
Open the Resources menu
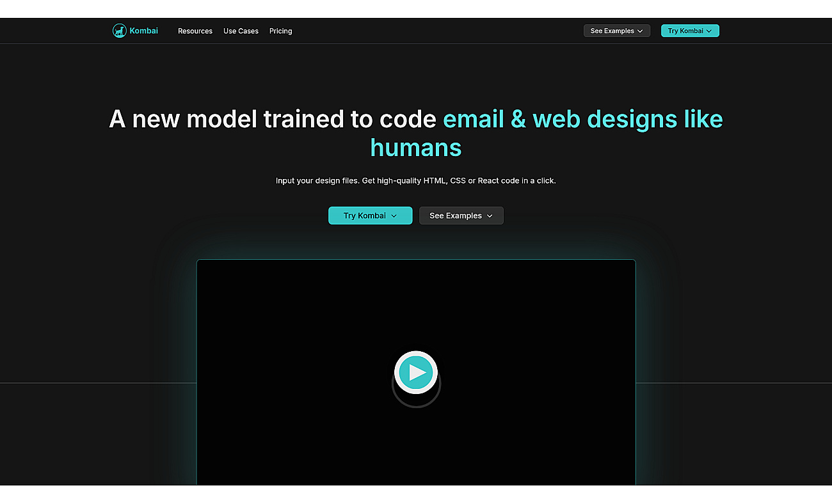coord(195,31)
